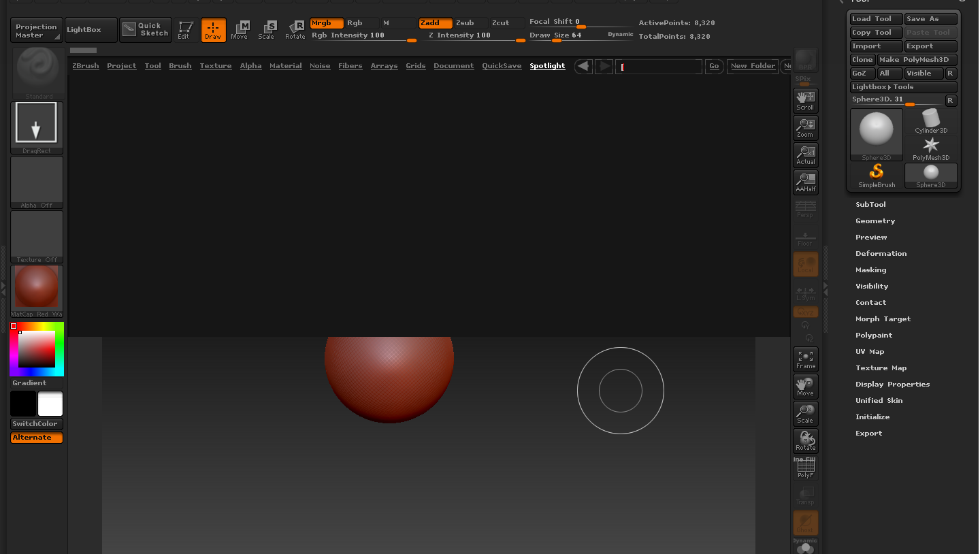Image resolution: width=980 pixels, height=554 pixels.
Task: Adjust Draw Size slider
Action: (567, 35)
